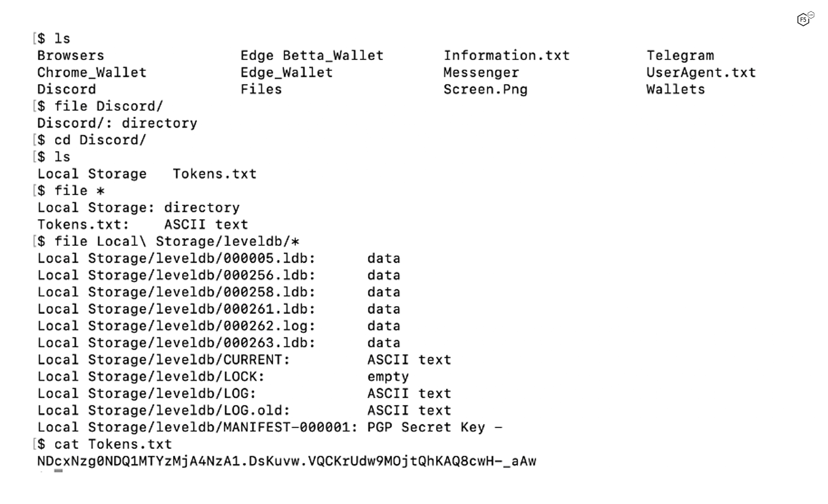Click the F5 Labs logo icon
Viewport: 828px width, 504px height.
(805, 19)
